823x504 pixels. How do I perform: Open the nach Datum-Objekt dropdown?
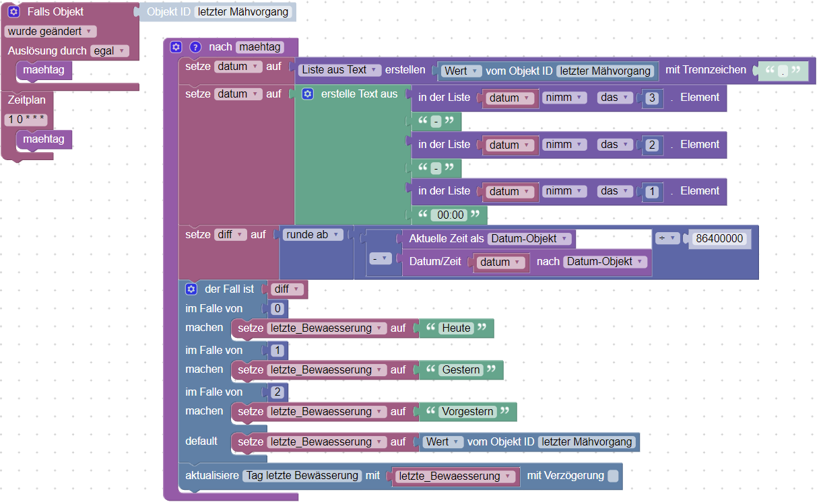coord(606,262)
